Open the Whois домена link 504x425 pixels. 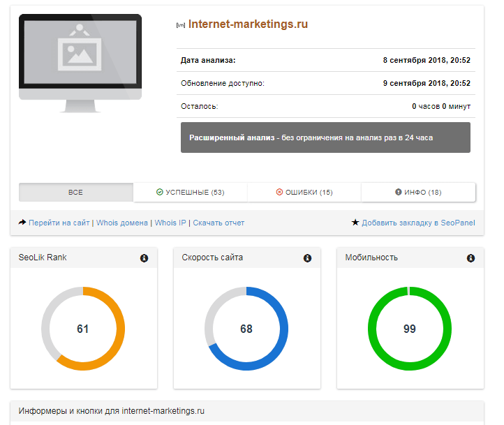[122, 223]
